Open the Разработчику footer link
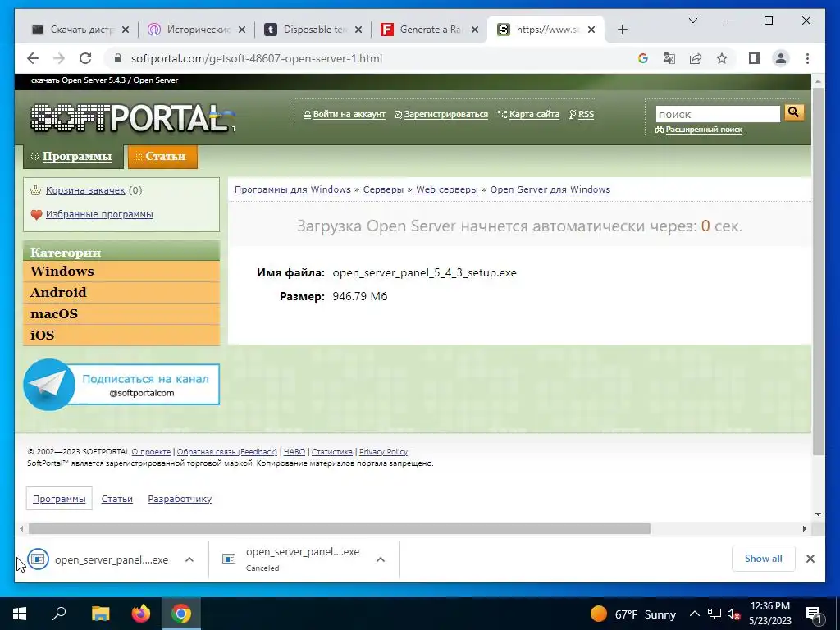The height and width of the screenshot is (630, 840). (x=180, y=499)
